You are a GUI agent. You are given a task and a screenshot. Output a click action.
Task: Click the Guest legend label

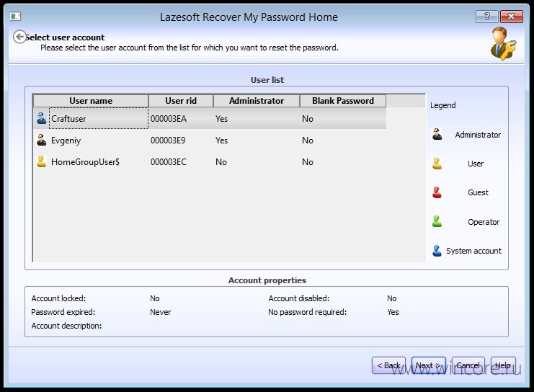click(478, 192)
